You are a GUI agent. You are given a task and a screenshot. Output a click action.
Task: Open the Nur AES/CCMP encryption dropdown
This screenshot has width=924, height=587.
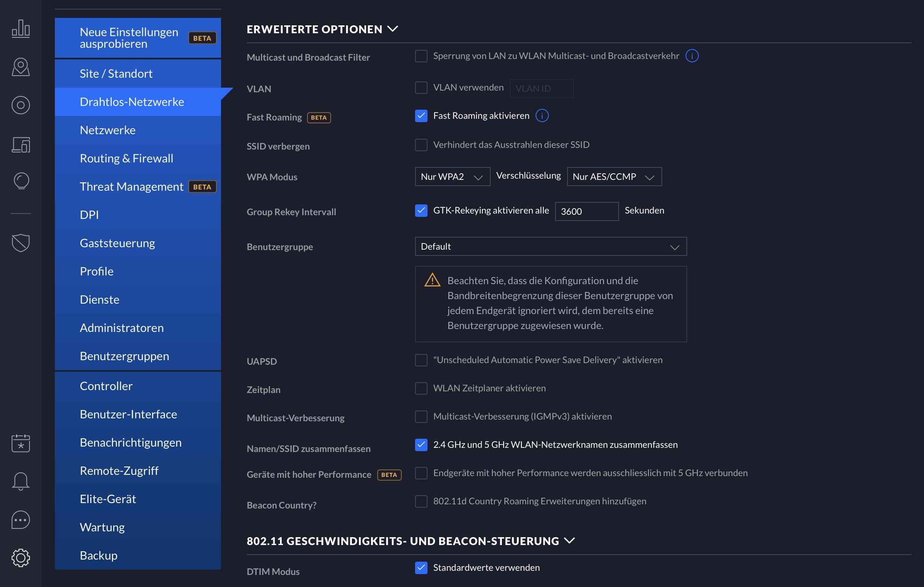[614, 177]
